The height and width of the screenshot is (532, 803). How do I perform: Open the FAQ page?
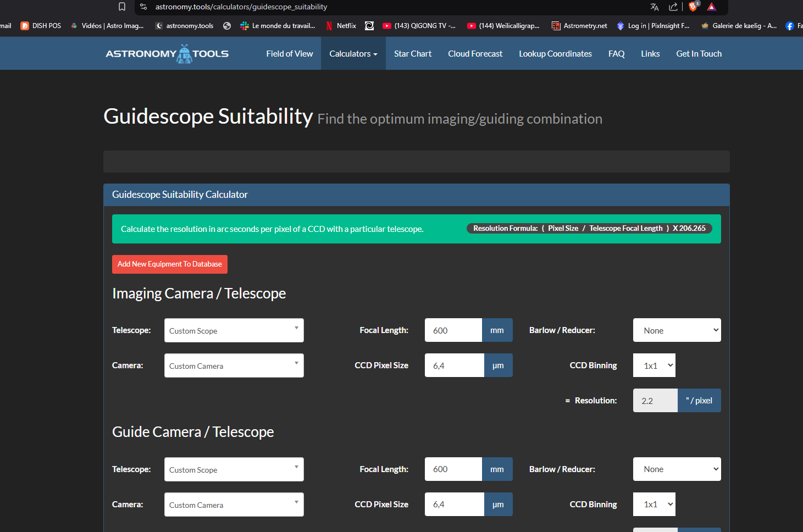click(617, 54)
